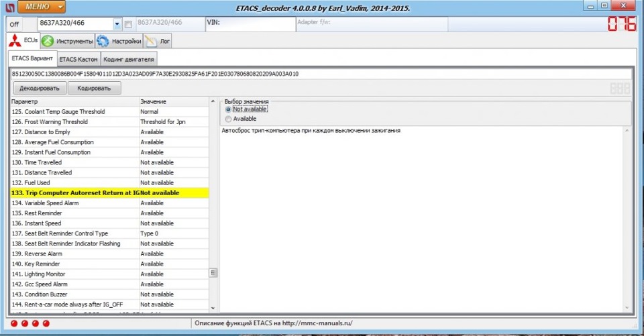Click the description text about trip computer autoreset
Viewport: 644px width, 336px height.
(x=311, y=131)
